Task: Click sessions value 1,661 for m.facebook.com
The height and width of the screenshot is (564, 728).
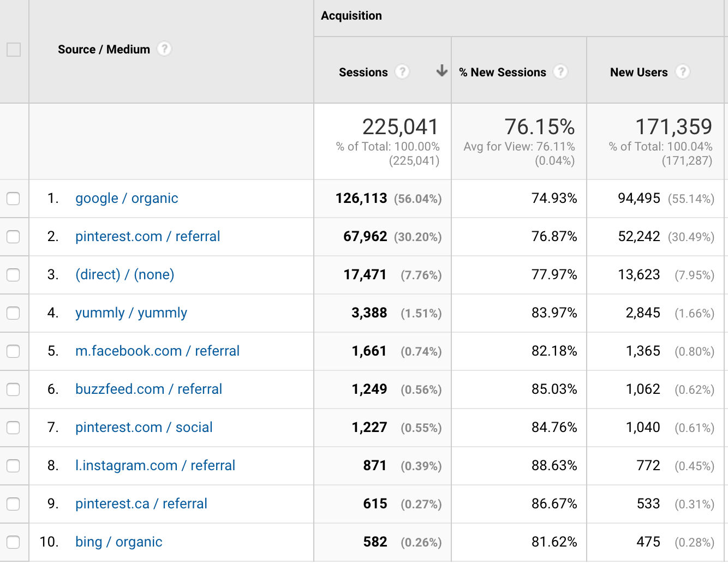Action: point(369,351)
